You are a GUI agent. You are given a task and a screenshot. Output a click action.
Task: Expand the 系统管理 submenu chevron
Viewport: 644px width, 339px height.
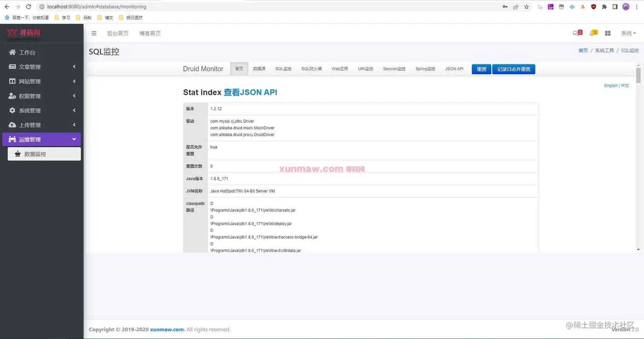[x=74, y=110]
